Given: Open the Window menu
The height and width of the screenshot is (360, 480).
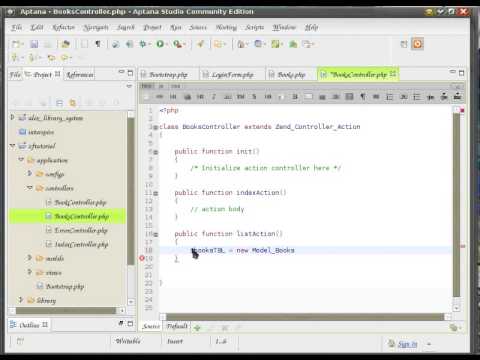Looking at the screenshot, I should (x=284, y=27).
